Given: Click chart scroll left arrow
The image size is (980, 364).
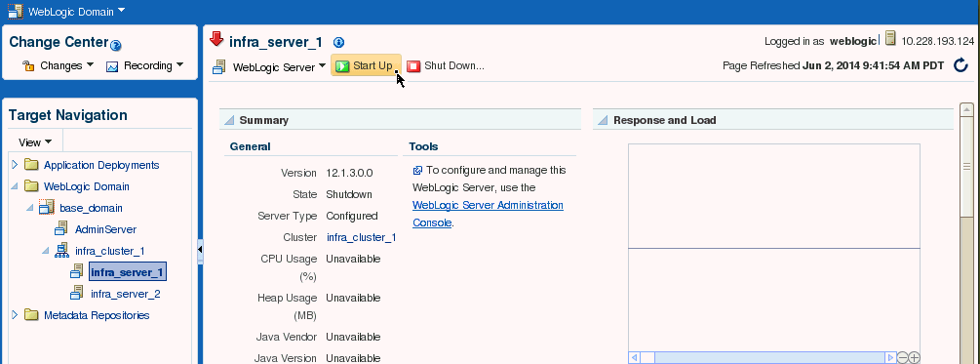Looking at the screenshot, I should pos(634,358).
